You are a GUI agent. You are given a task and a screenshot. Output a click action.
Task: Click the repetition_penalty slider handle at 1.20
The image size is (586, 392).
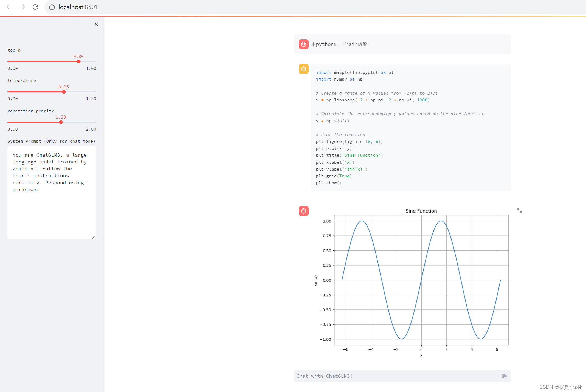click(x=61, y=122)
